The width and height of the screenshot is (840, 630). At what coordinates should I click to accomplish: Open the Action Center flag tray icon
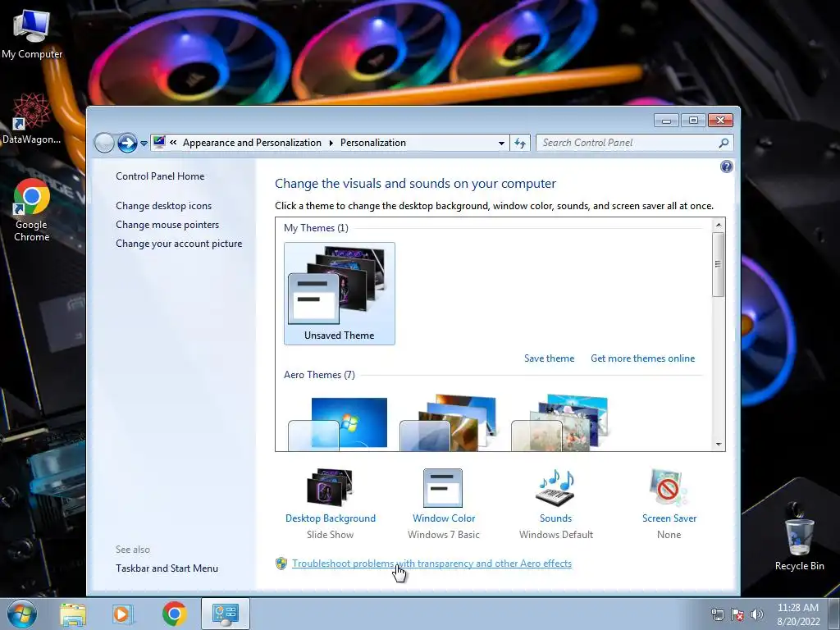pyautogui.click(x=737, y=614)
